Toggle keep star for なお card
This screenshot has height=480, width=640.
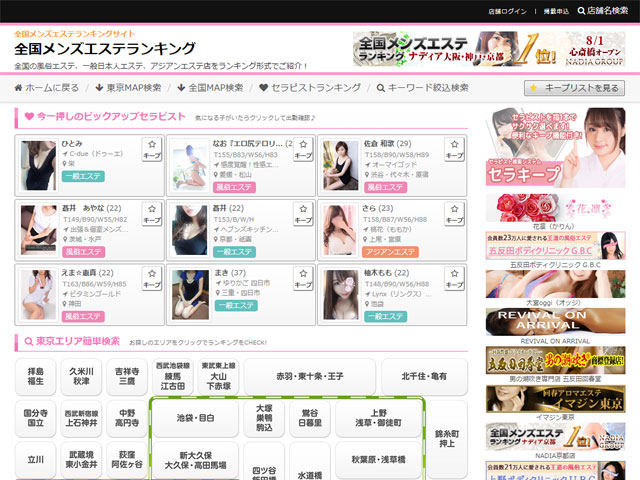click(303, 149)
